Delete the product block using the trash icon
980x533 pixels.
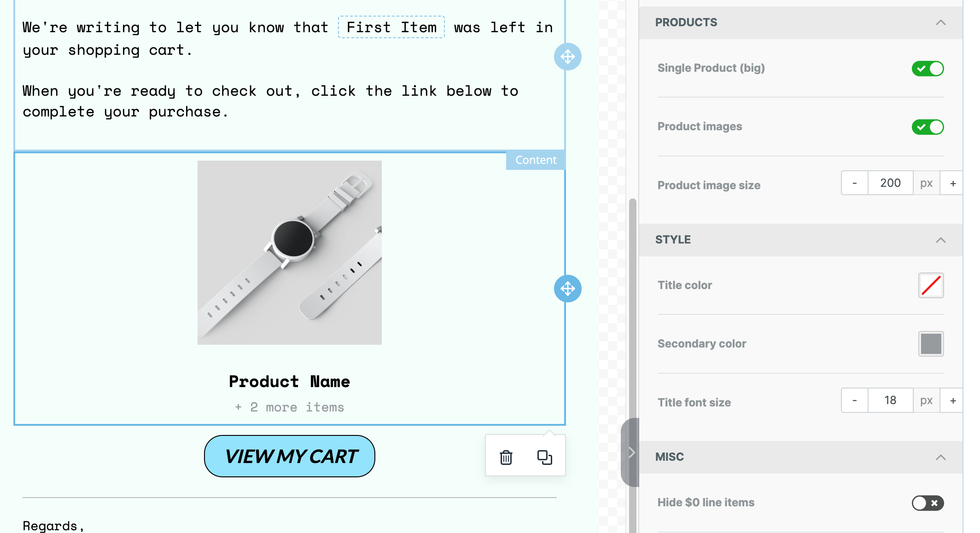505,458
